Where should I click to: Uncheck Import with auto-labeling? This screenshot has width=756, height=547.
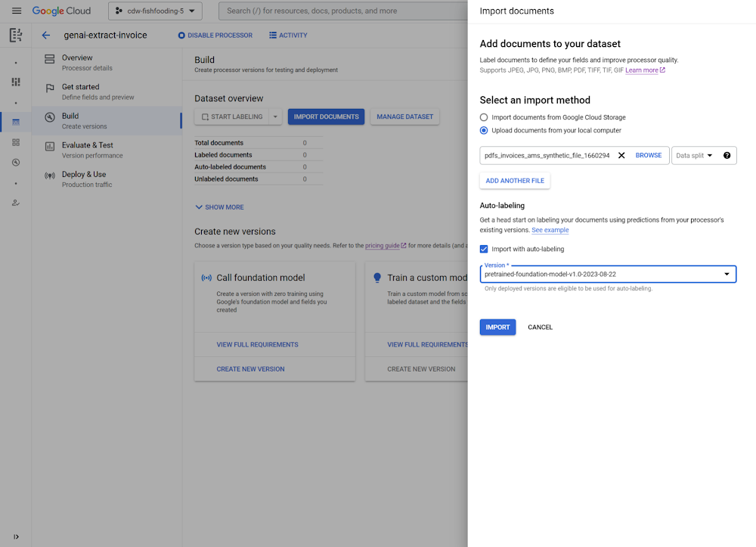point(484,249)
